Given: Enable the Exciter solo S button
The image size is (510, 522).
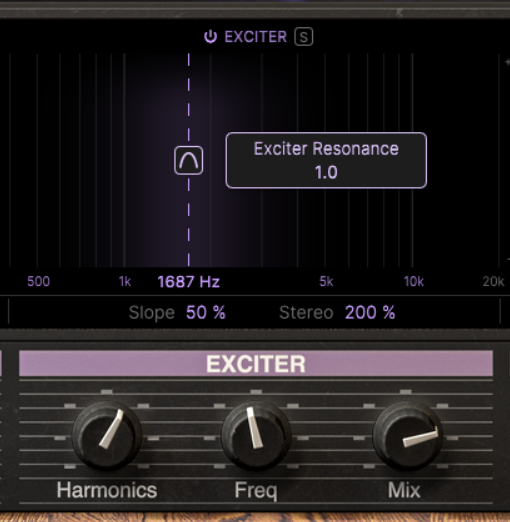Looking at the screenshot, I should tap(303, 37).
